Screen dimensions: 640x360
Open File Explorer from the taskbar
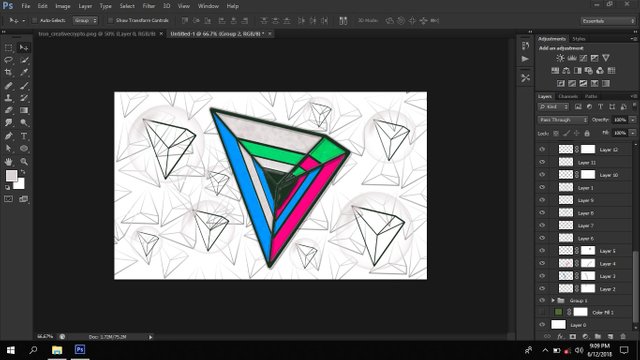click(x=57, y=350)
